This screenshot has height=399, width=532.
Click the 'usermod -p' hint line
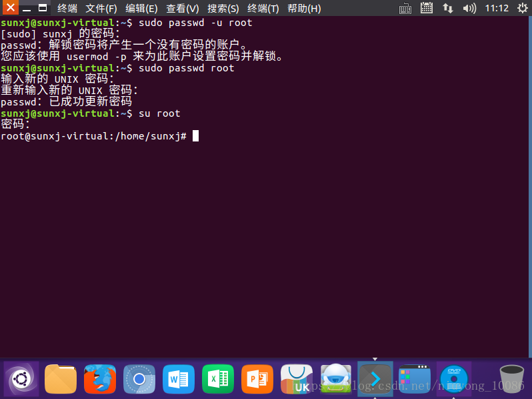142,56
